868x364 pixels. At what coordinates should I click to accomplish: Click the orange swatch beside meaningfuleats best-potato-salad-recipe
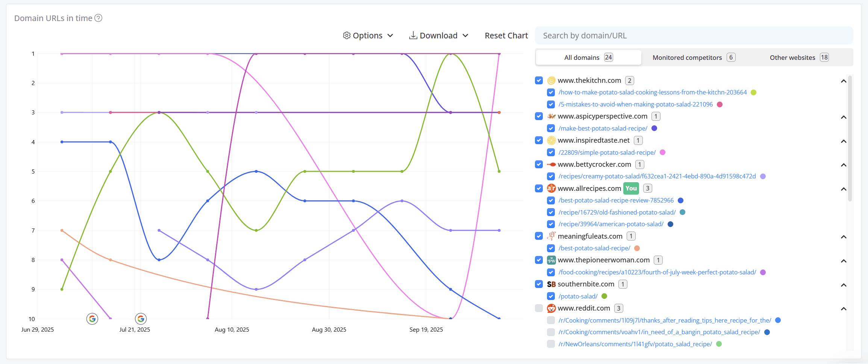637,248
